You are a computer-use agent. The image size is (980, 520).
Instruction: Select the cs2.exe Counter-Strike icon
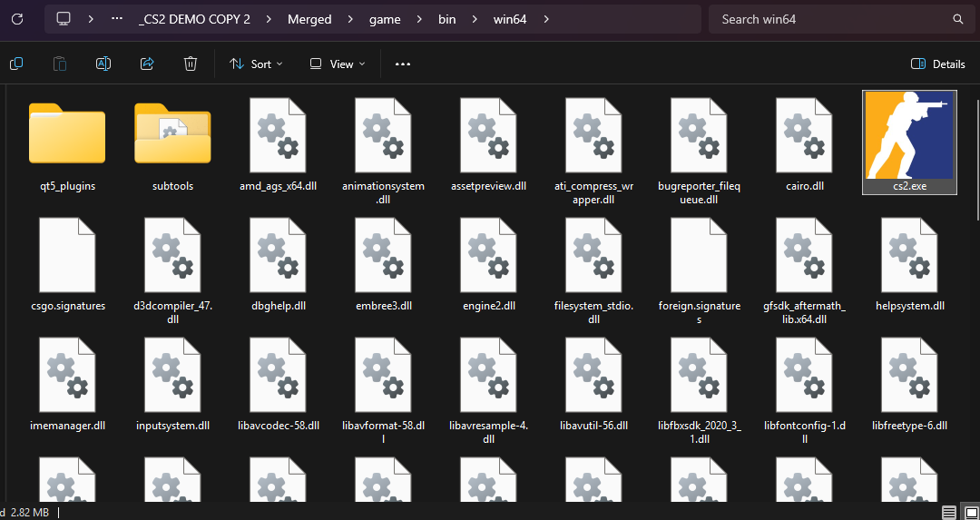(909, 142)
